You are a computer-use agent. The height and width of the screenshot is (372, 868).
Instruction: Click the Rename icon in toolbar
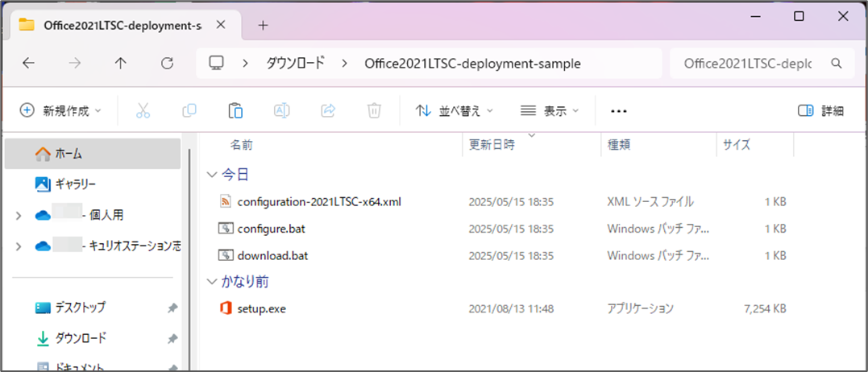tap(282, 110)
